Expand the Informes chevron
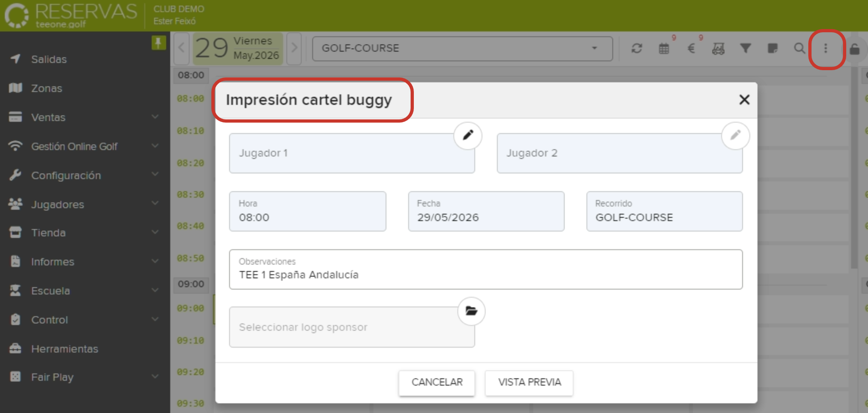This screenshot has height=413, width=868. click(155, 261)
